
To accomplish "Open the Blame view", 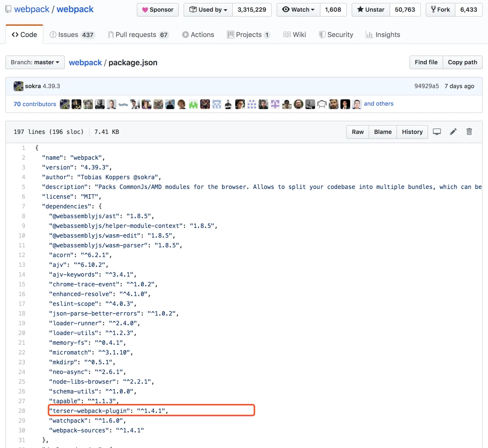I will pyautogui.click(x=383, y=132).
